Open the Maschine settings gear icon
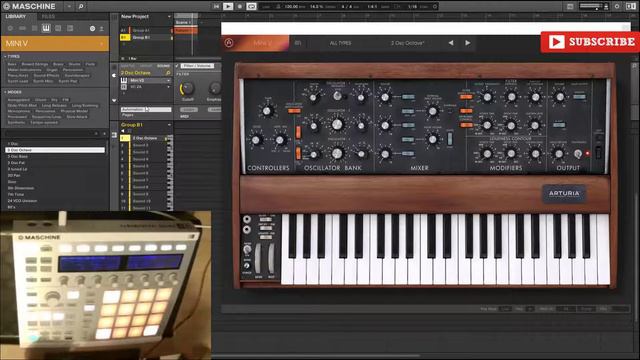 pyautogui.click(x=617, y=6)
